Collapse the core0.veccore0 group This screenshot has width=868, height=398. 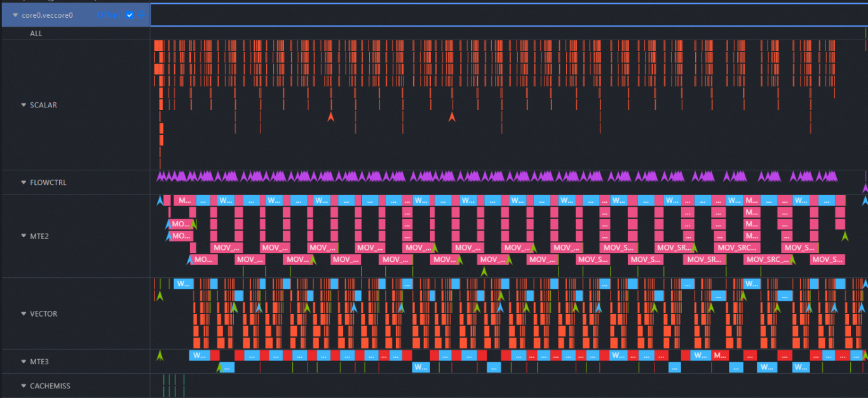point(15,15)
